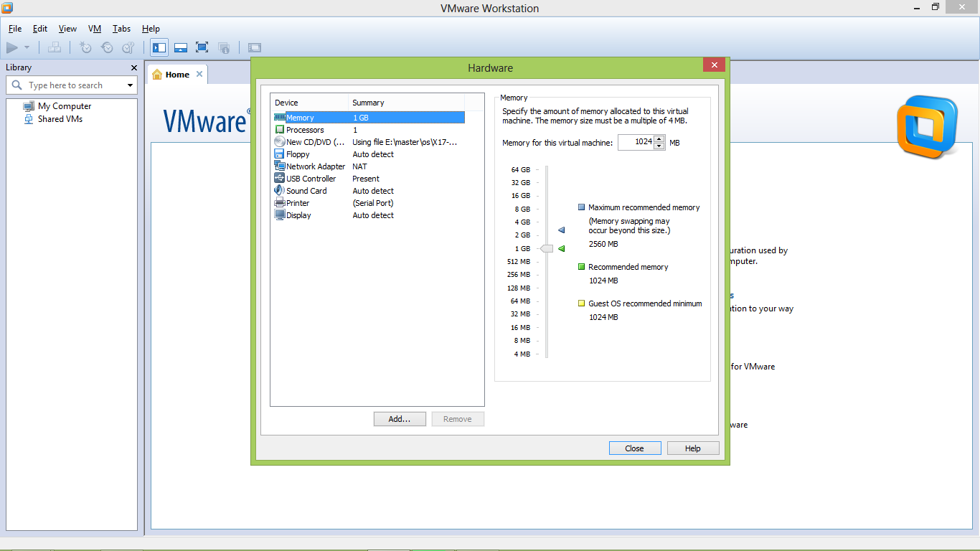Click the Memory device icon
Screen dimensions: 980x551
[280, 117]
